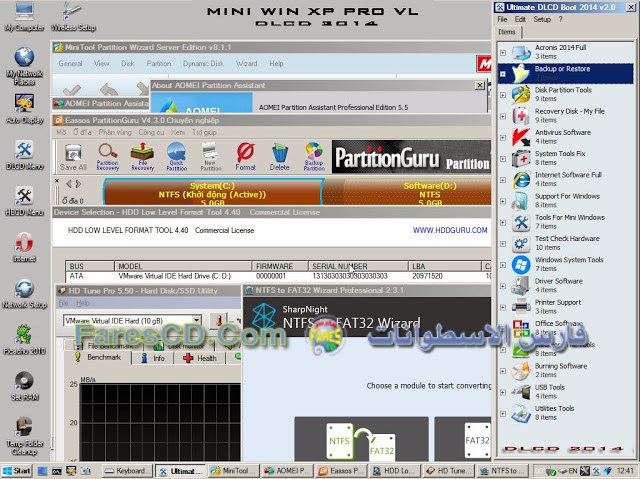Screen dimensions: 640x479
Task: Click Format in PartitionGuru toolbar
Action: 245,157
